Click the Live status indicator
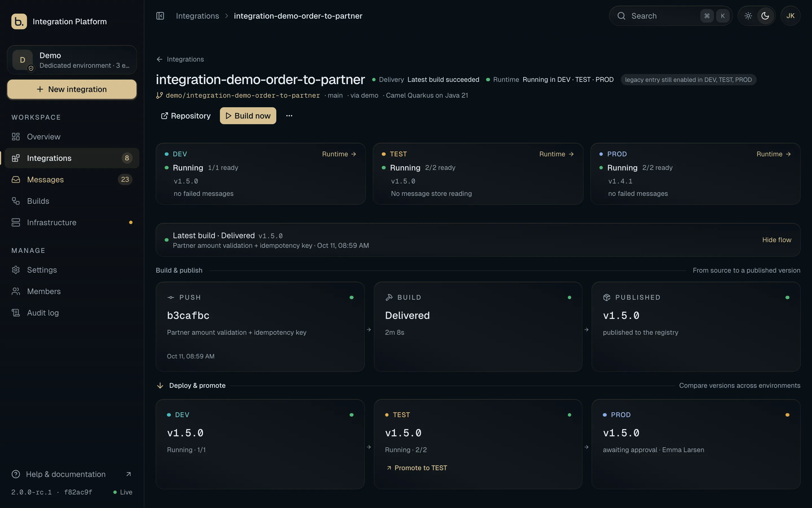812x508 pixels. click(x=123, y=492)
